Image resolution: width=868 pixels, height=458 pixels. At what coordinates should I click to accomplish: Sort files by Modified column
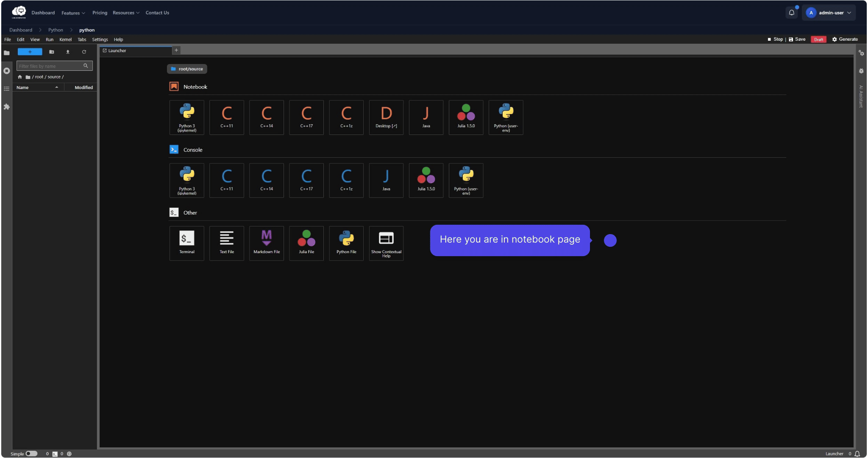pyautogui.click(x=81, y=87)
